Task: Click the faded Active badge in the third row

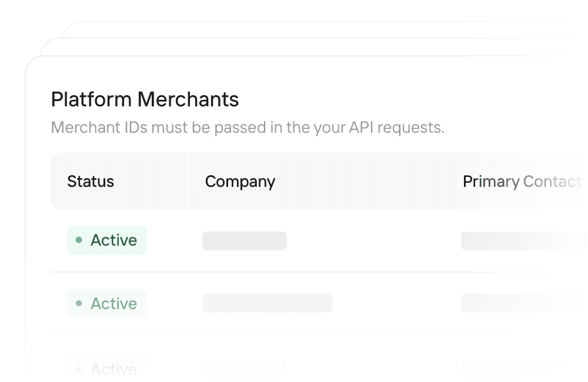Action: tap(107, 369)
